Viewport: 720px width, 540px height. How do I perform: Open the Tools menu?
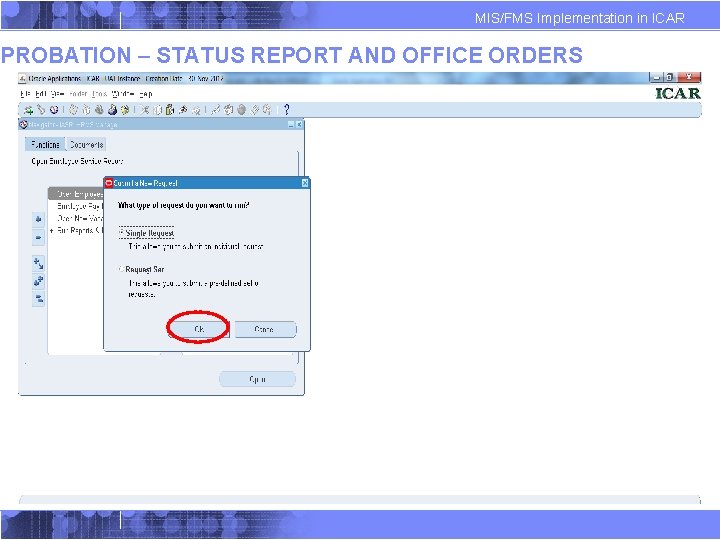point(99,94)
